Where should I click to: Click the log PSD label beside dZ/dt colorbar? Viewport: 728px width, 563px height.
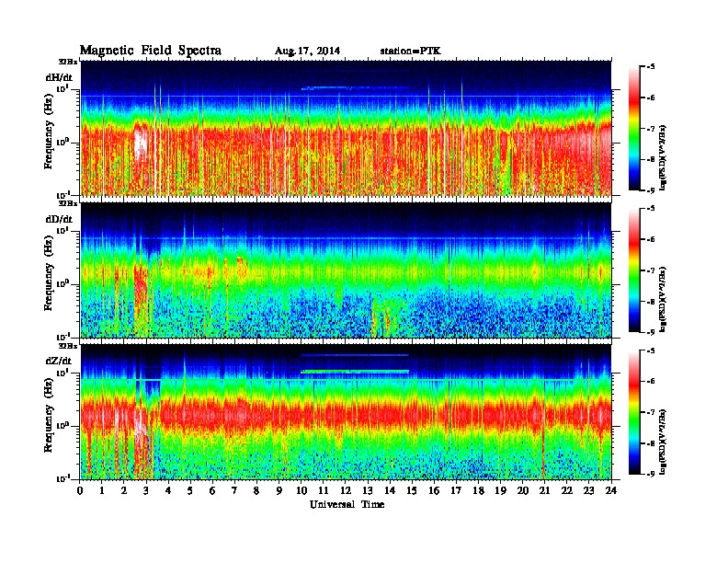663,442
